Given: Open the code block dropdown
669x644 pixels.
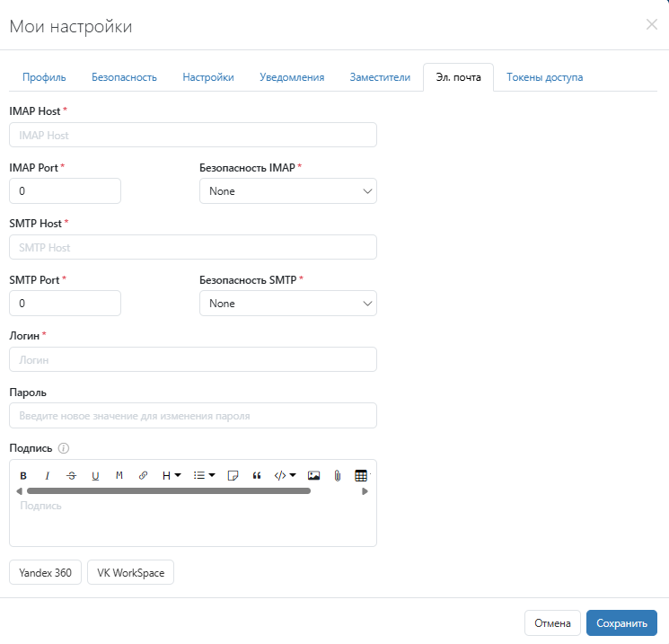Looking at the screenshot, I should tap(285, 475).
